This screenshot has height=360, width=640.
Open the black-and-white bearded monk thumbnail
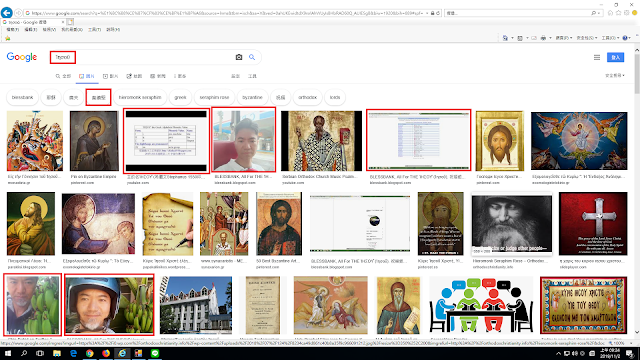(512, 224)
